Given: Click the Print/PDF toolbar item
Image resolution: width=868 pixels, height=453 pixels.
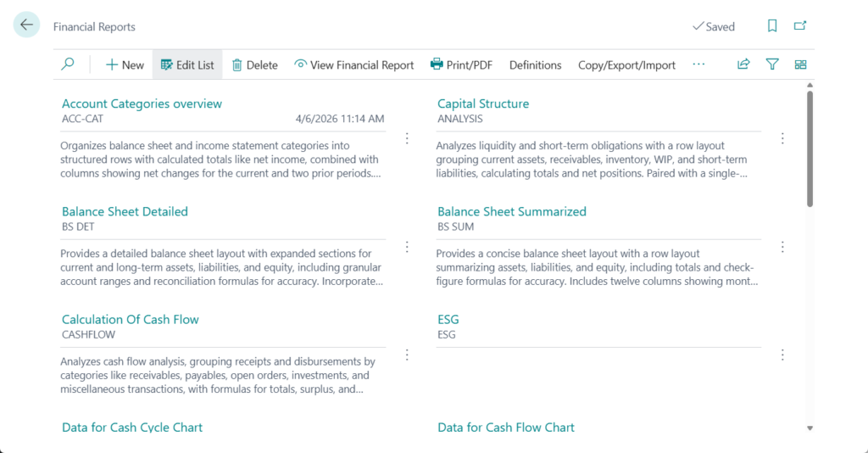Looking at the screenshot, I should 461,64.
